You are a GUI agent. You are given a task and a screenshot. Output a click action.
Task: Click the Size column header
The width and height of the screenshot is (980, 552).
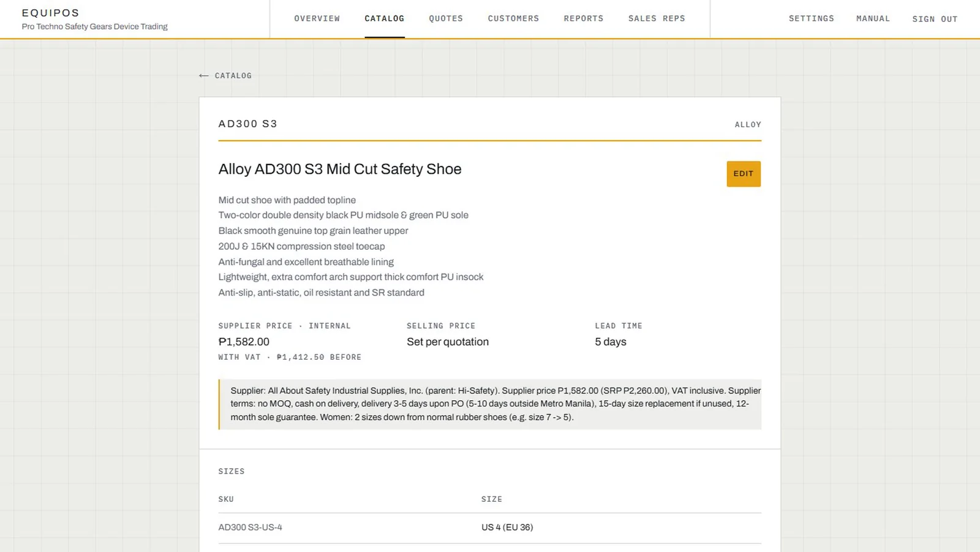[492, 499]
